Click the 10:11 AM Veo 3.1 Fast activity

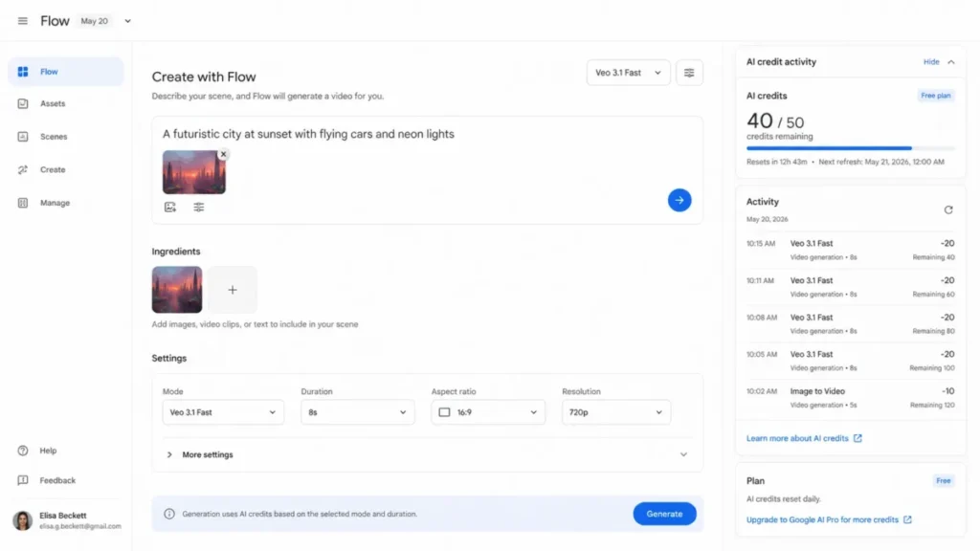coord(851,287)
